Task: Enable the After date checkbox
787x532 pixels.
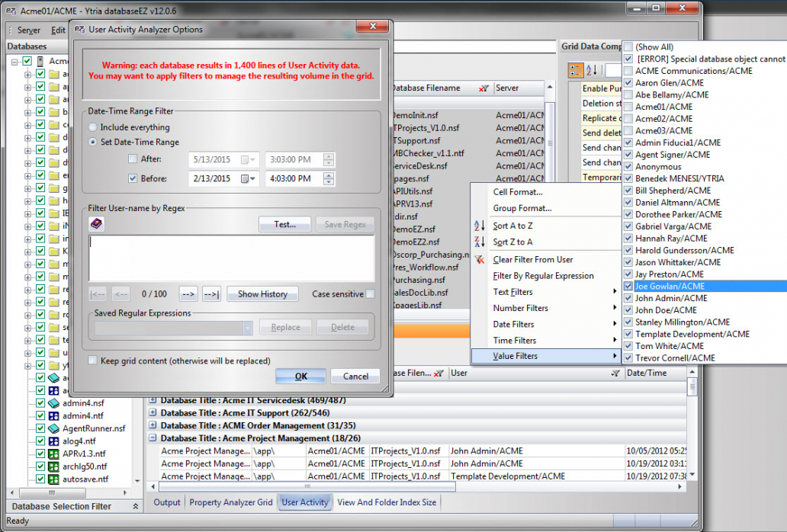Action: point(133,159)
